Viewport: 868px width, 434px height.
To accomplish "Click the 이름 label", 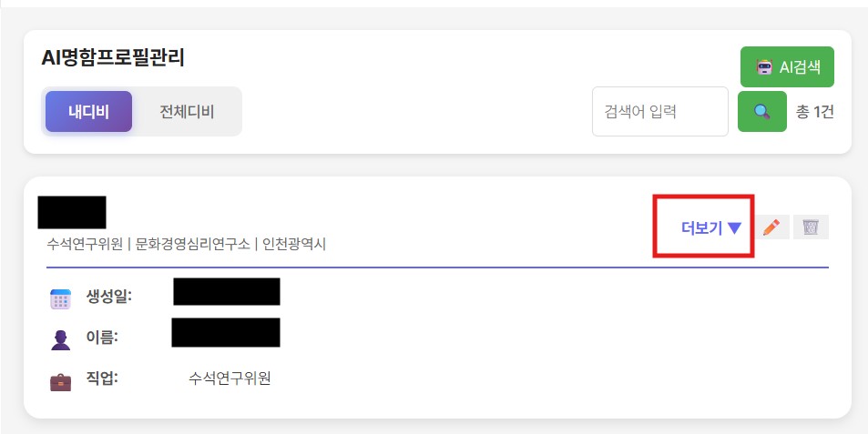I will coord(102,338).
